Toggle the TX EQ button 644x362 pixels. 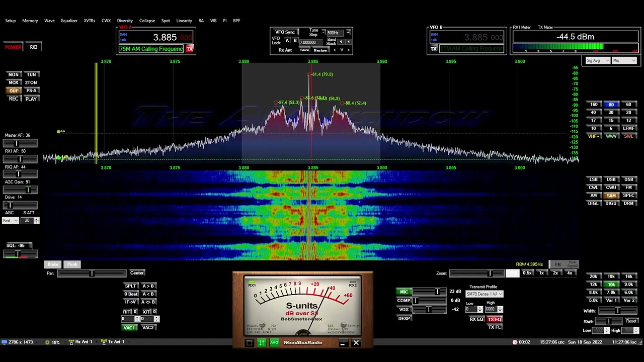(495, 320)
